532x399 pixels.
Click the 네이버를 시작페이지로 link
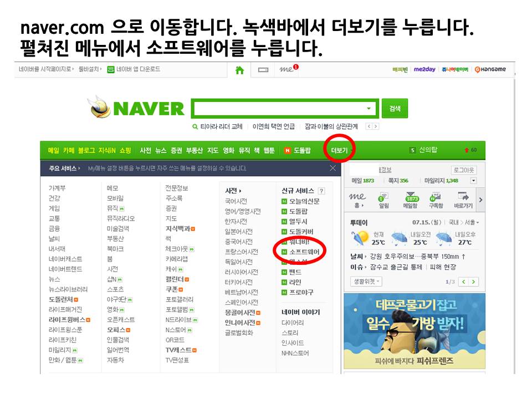tap(45, 69)
